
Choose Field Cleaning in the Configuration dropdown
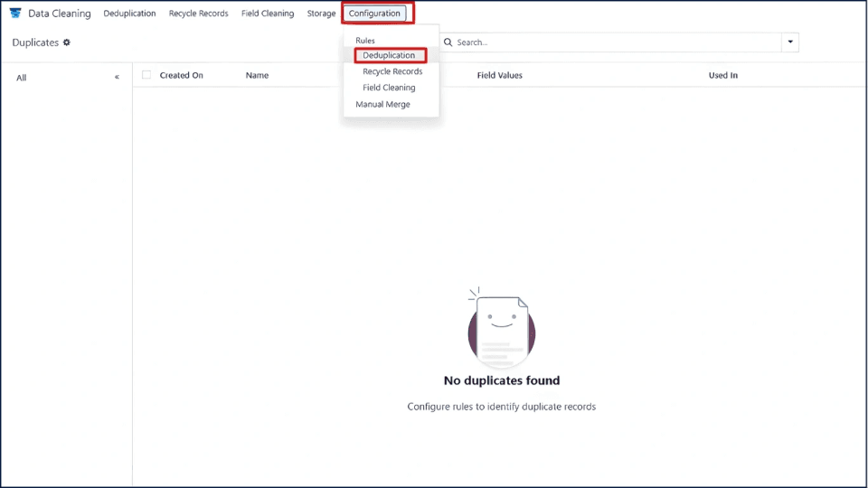(389, 88)
